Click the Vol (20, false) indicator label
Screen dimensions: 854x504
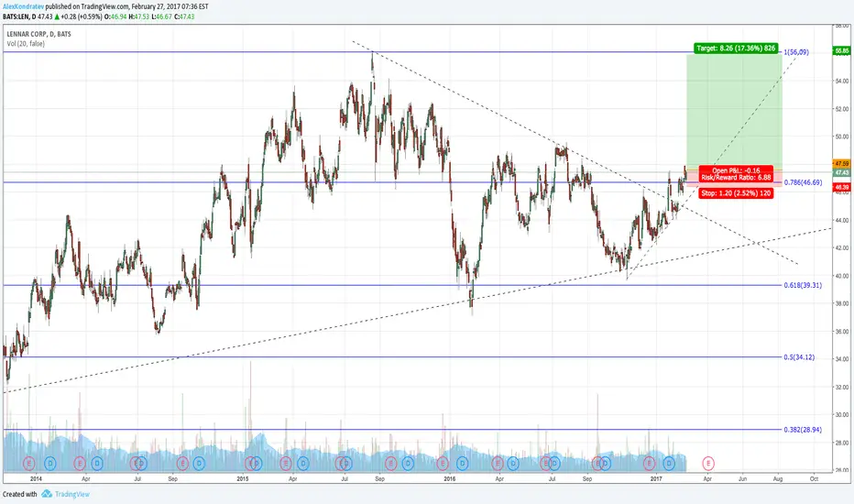pyautogui.click(x=26, y=44)
